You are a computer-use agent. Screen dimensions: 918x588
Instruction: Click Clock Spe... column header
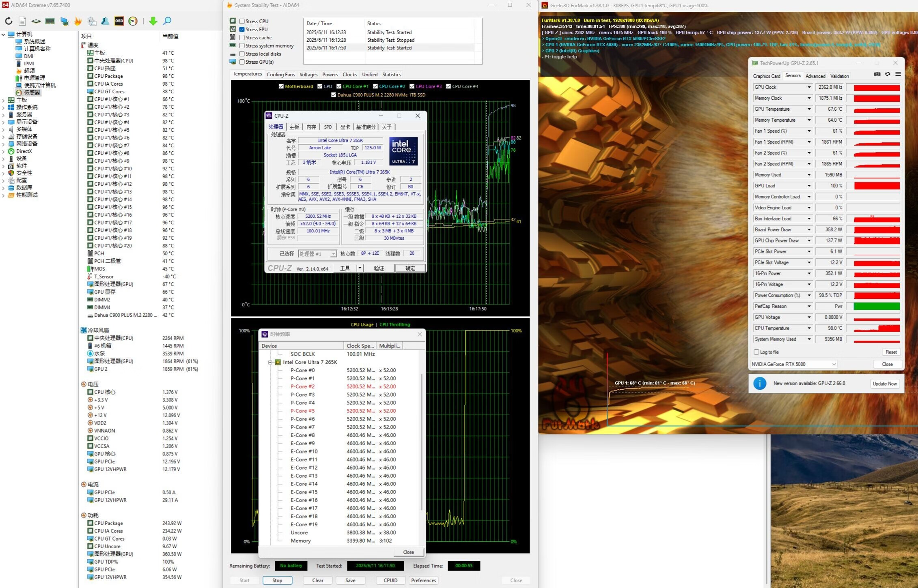click(360, 346)
